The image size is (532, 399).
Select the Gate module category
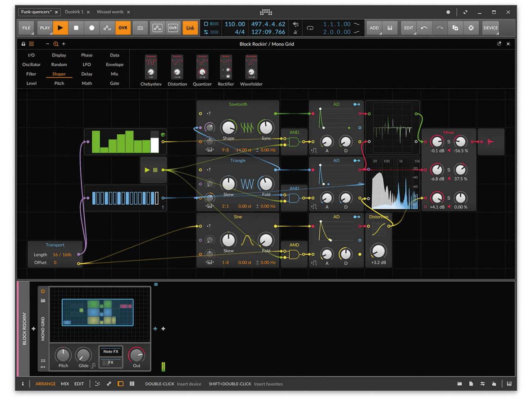click(x=115, y=83)
